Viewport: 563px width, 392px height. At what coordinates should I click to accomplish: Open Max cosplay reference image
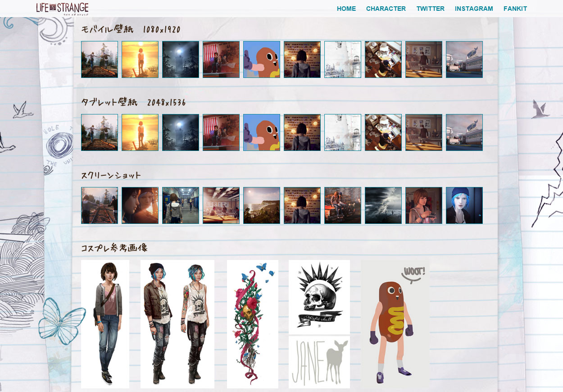[x=105, y=324]
